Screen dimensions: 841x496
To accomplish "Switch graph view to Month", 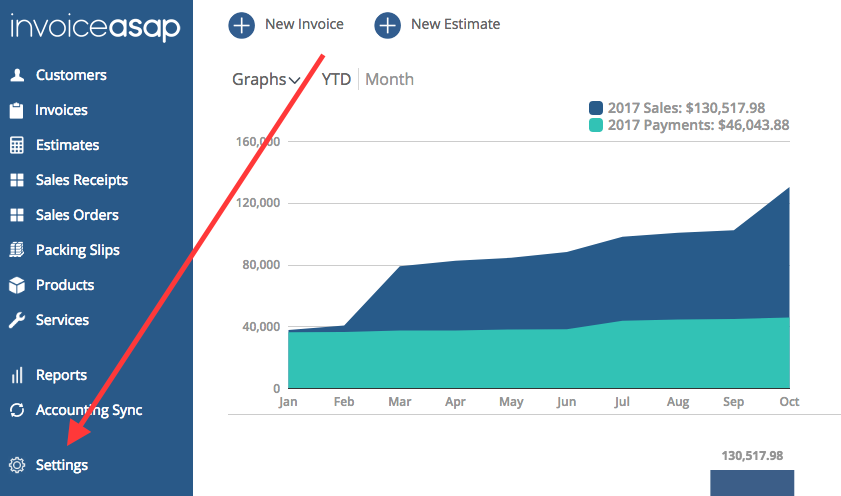I will 389,80.
